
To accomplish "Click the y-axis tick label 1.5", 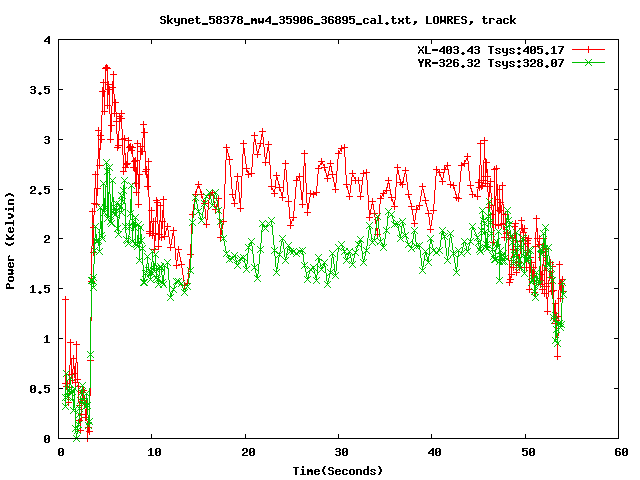I will click(40, 289).
